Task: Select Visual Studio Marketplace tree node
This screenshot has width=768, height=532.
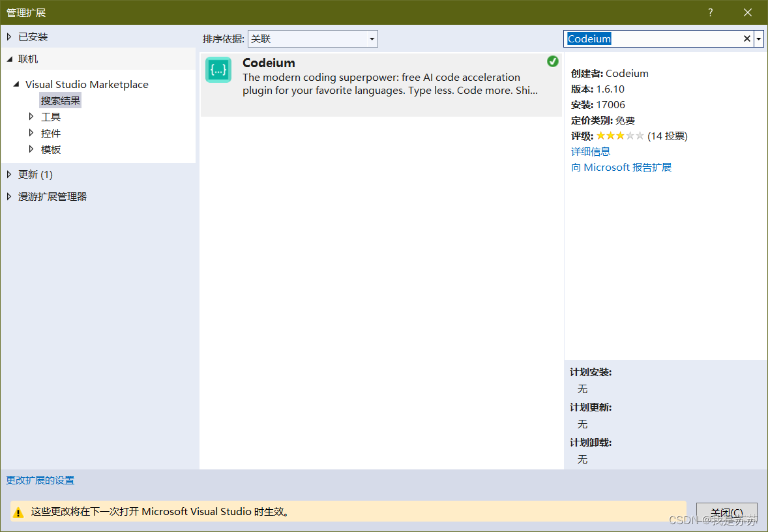Action: 87,84
